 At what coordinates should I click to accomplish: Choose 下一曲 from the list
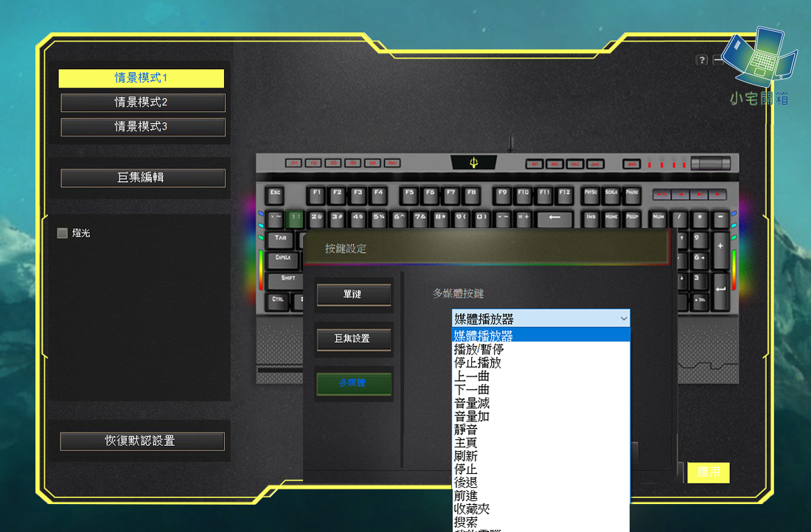[x=540, y=389]
